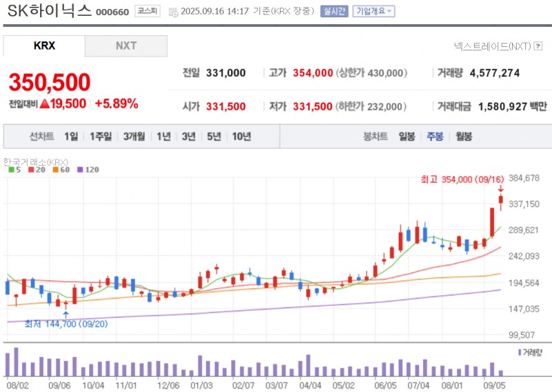Toggle the 실시간 real-time button

point(334,11)
